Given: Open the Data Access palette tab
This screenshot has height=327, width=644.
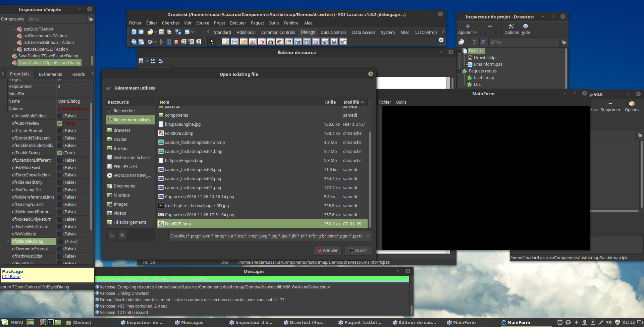Looking at the screenshot, I should [364, 32].
